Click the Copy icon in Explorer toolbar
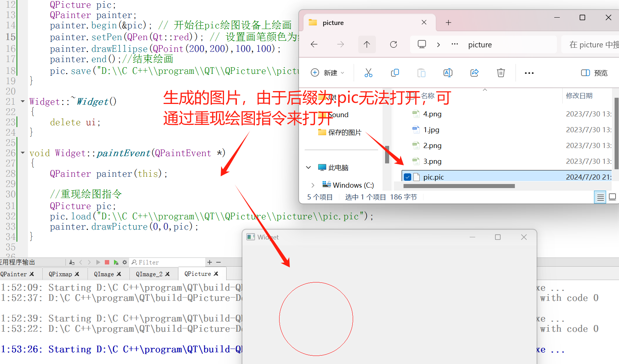 (x=395, y=73)
